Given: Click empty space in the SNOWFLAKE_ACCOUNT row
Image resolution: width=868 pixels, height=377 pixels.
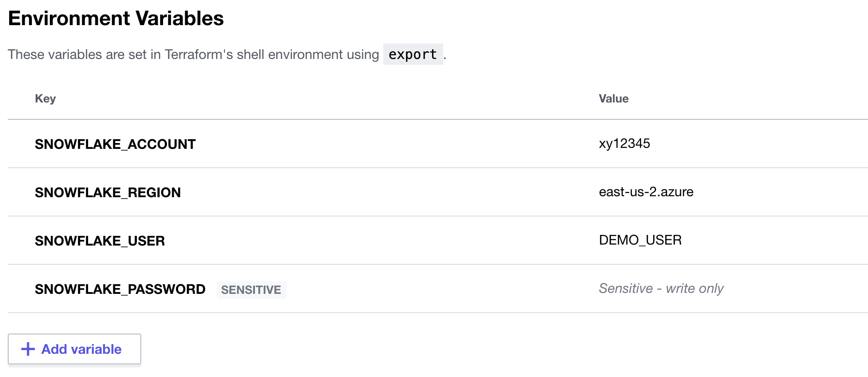Looking at the screenshot, I should point(387,144).
